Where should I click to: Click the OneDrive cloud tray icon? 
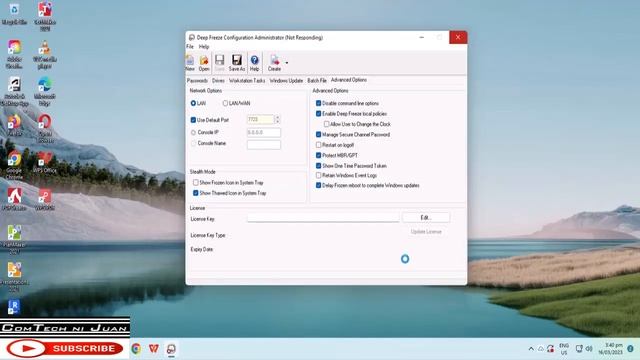click(x=540, y=349)
